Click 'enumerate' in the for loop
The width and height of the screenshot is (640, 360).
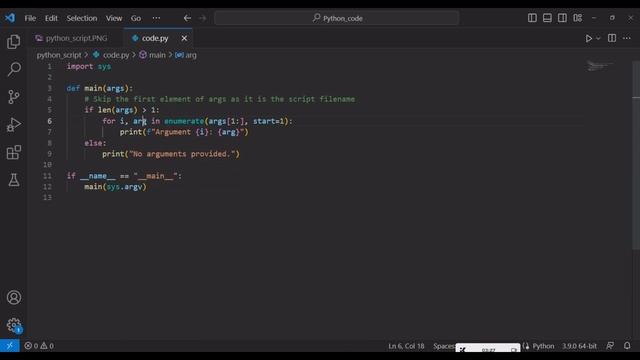click(184, 121)
